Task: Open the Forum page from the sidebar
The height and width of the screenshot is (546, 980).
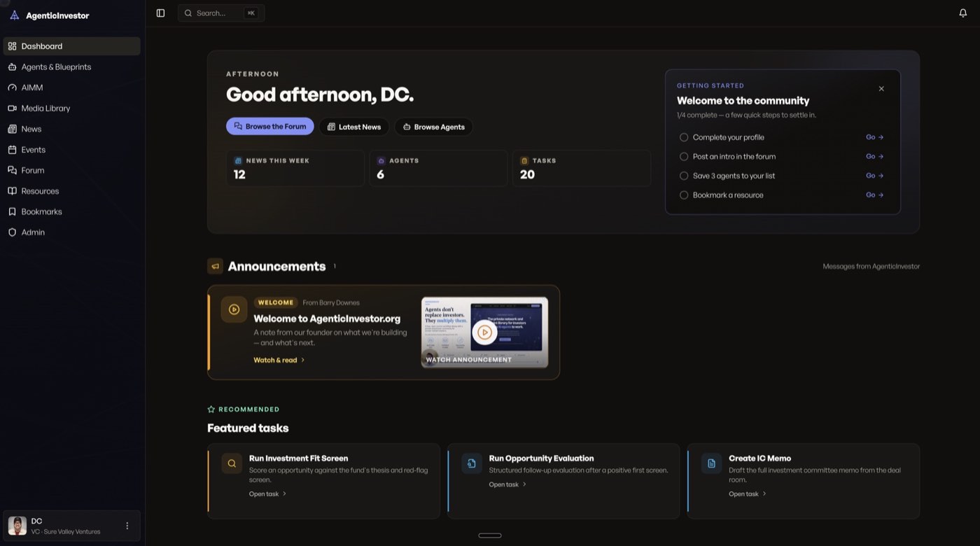Action: click(72, 170)
